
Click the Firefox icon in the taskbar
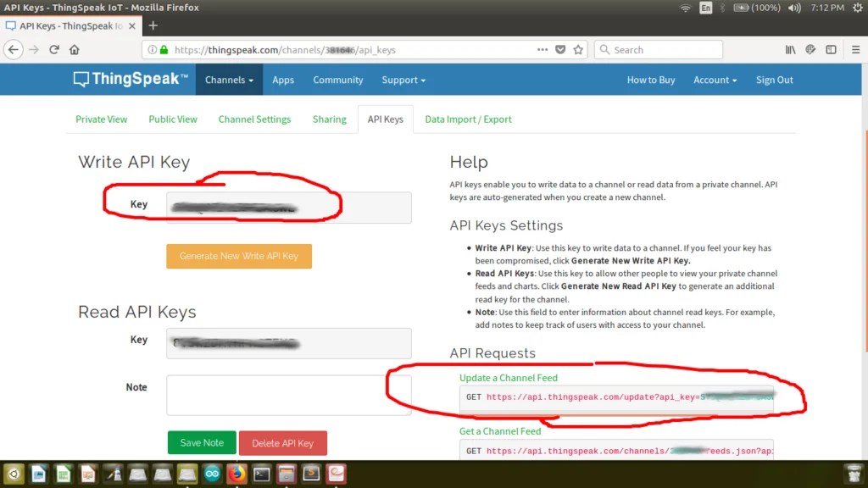[x=237, y=474]
